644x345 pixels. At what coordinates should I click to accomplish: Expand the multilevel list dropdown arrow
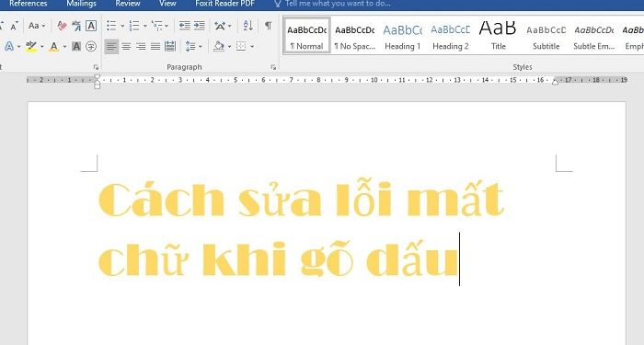click(x=167, y=27)
